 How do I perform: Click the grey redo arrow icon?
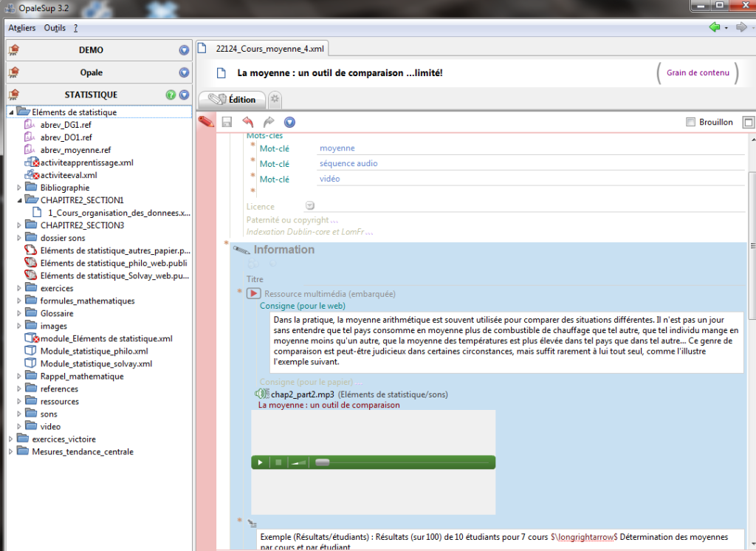[x=269, y=122]
